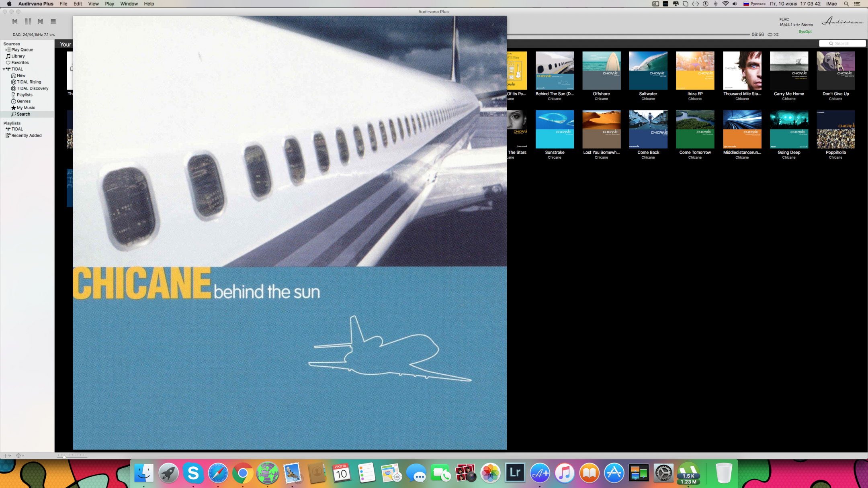Skip to the previous track

click(15, 21)
